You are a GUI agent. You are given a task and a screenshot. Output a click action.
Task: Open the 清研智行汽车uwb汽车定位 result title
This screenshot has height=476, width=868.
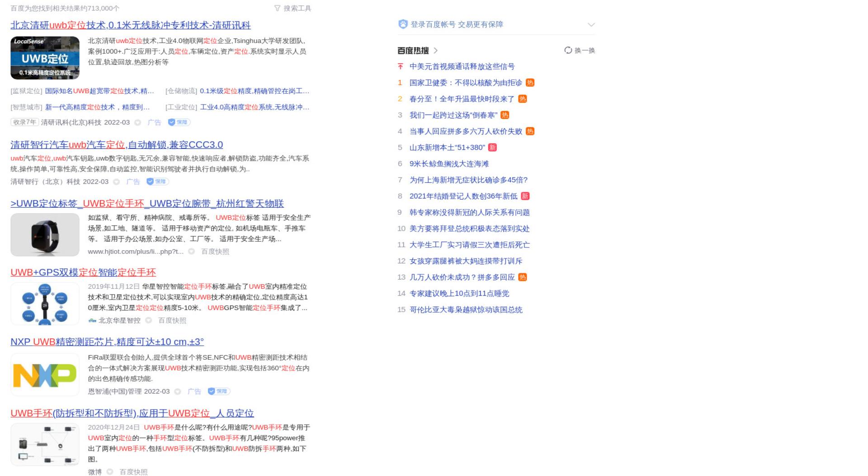117,145
